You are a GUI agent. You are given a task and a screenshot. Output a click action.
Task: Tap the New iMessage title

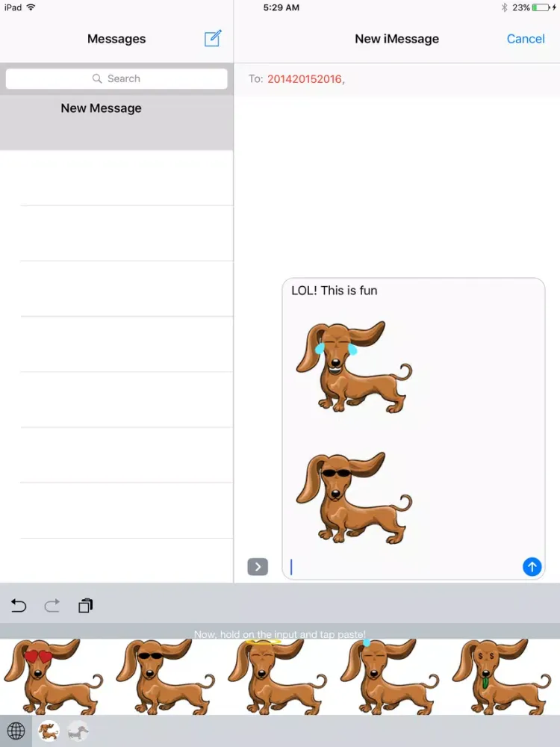pyautogui.click(x=396, y=39)
